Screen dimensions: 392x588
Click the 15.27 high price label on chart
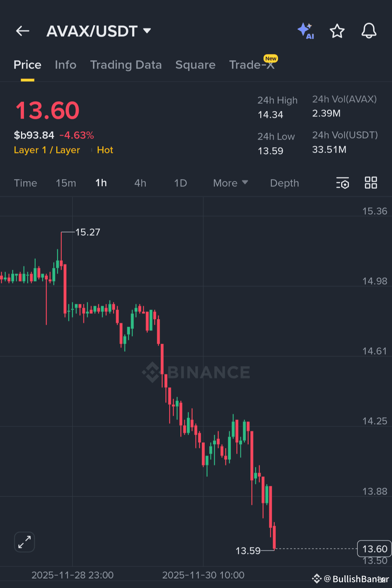point(88,232)
